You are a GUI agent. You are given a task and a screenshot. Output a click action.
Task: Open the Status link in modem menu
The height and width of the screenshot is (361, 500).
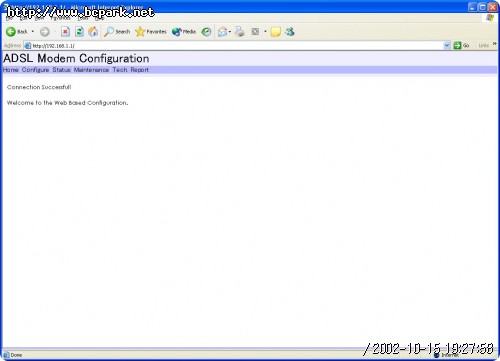click(61, 70)
